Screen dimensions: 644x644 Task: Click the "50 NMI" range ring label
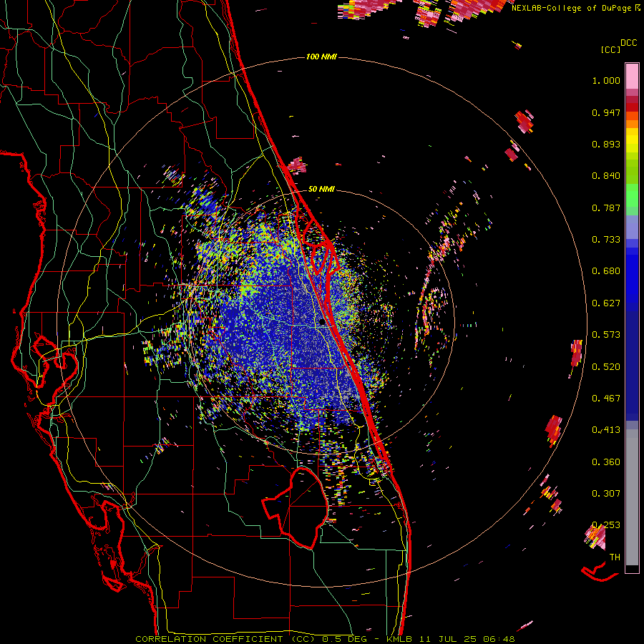[x=321, y=189]
